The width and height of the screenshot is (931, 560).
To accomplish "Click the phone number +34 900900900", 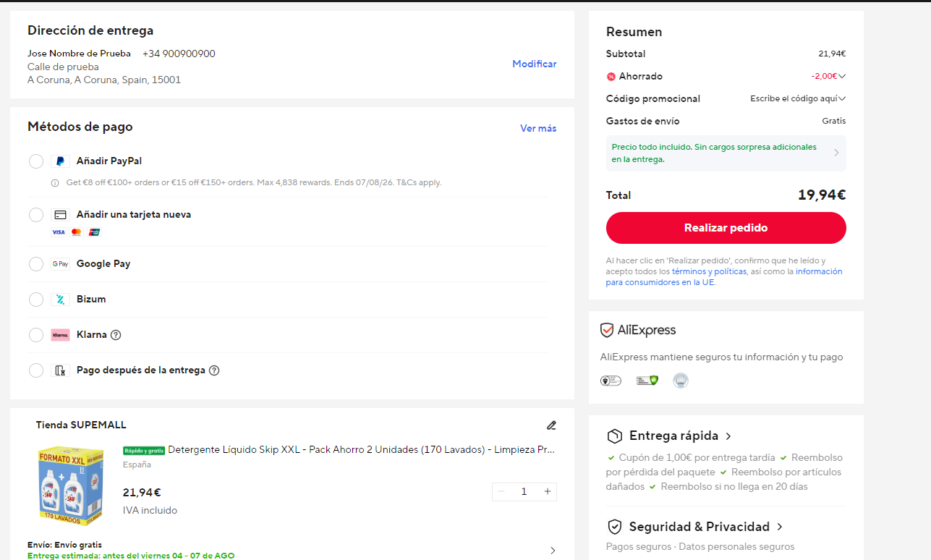I will click(179, 54).
